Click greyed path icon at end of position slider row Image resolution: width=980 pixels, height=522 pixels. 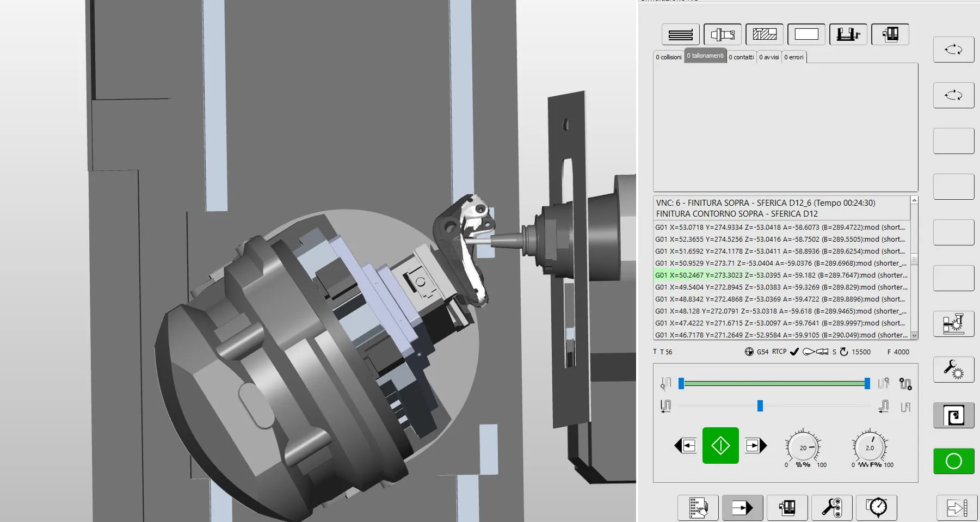click(x=905, y=407)
